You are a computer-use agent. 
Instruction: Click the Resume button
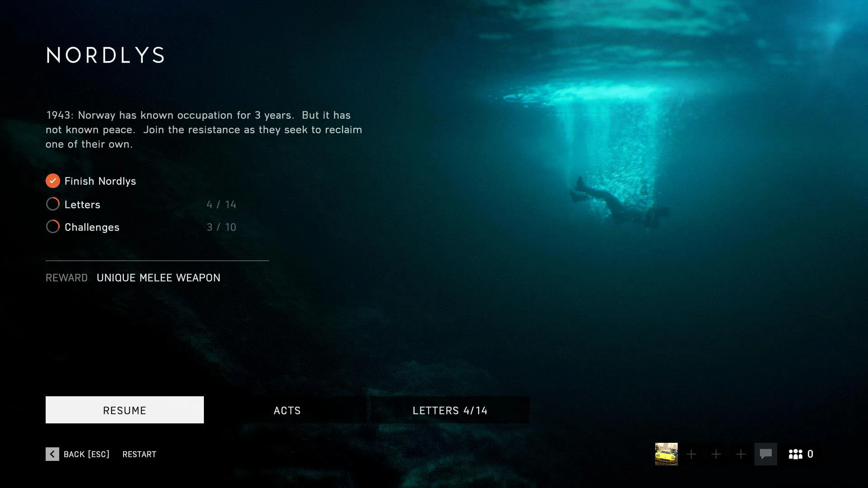(x=125, y=410)
